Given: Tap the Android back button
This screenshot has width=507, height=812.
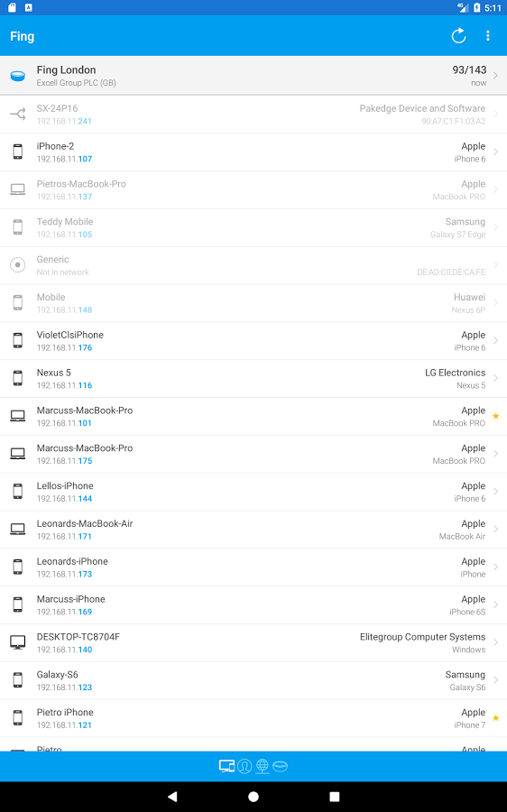Looking at the screenshot, I should pos(172,797).
